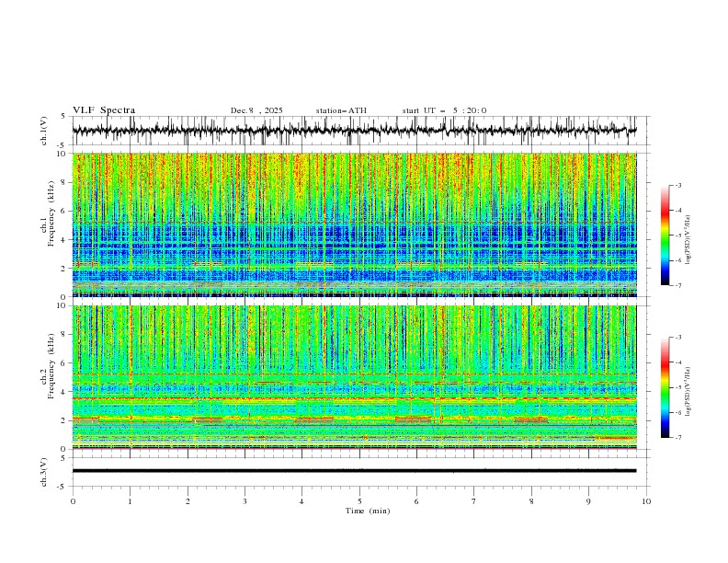Click the 3 minute tick label
Viewport: 728px width, 563px height.
pyautogui.click(x=245, y=501)
